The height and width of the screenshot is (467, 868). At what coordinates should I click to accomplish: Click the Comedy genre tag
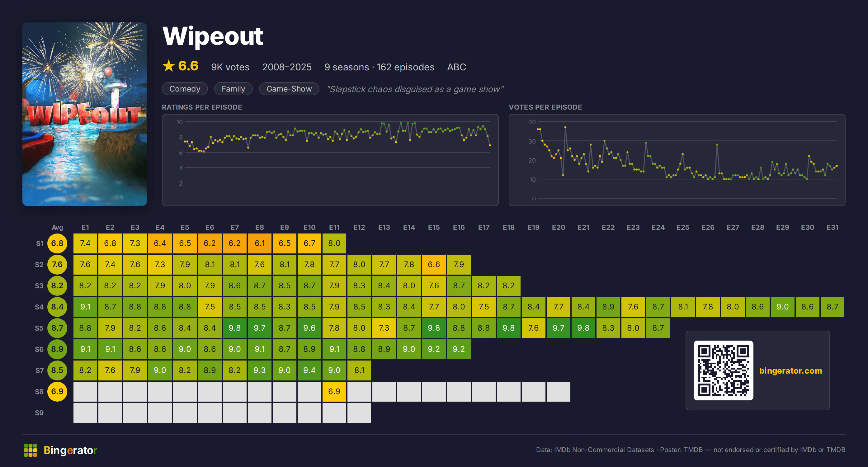click(x=185, y=89)
